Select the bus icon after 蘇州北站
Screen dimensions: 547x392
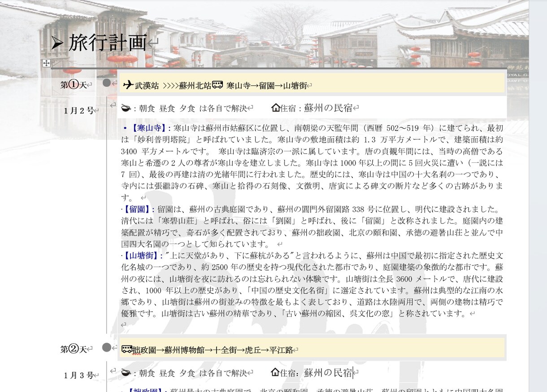(217, 85)
